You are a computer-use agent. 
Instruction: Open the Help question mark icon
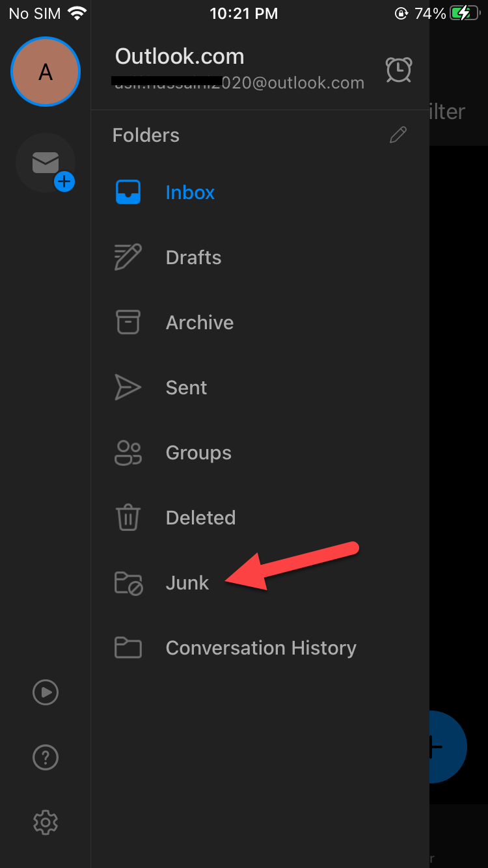[x=46, y=757]
